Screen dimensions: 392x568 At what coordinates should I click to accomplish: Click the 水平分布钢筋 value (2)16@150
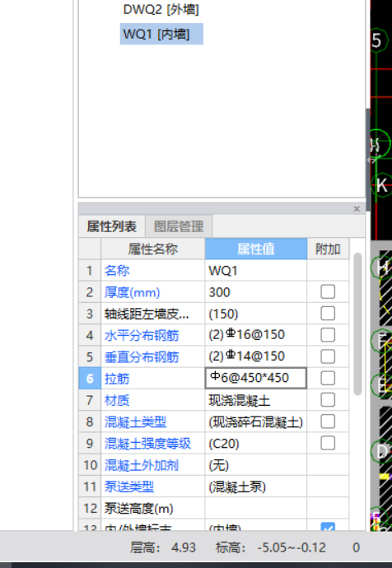pos(256,335)
